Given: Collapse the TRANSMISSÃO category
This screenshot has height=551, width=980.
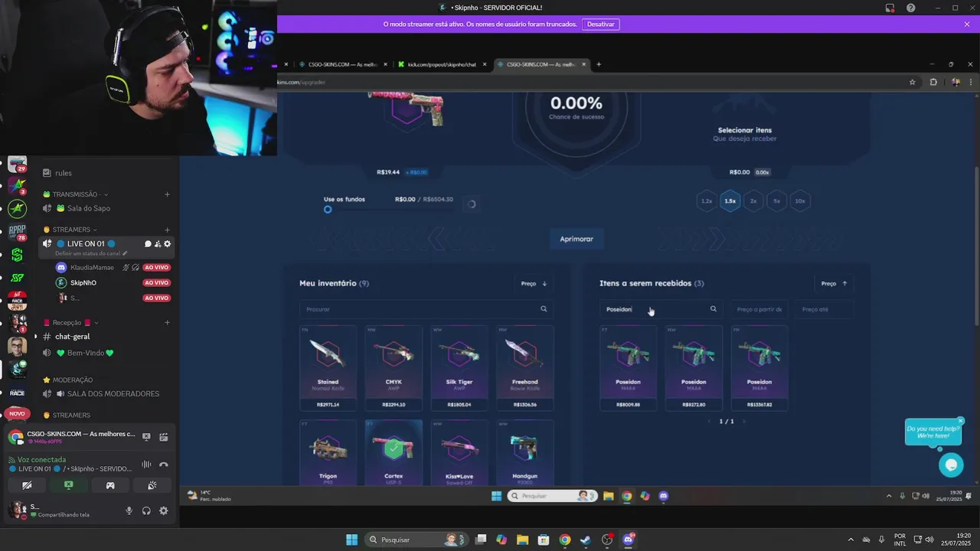Looking at the screenshot, I should coord(76,194).
